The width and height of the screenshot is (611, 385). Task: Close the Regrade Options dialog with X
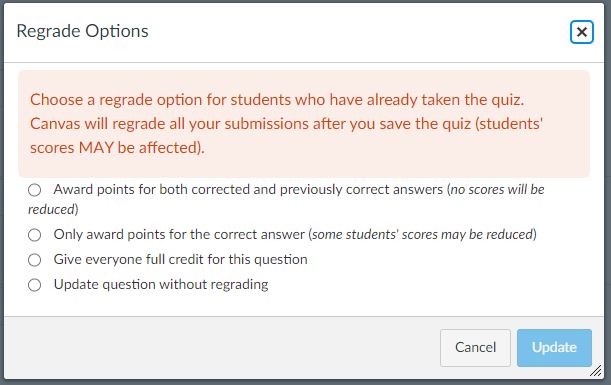tap(581, 32)
